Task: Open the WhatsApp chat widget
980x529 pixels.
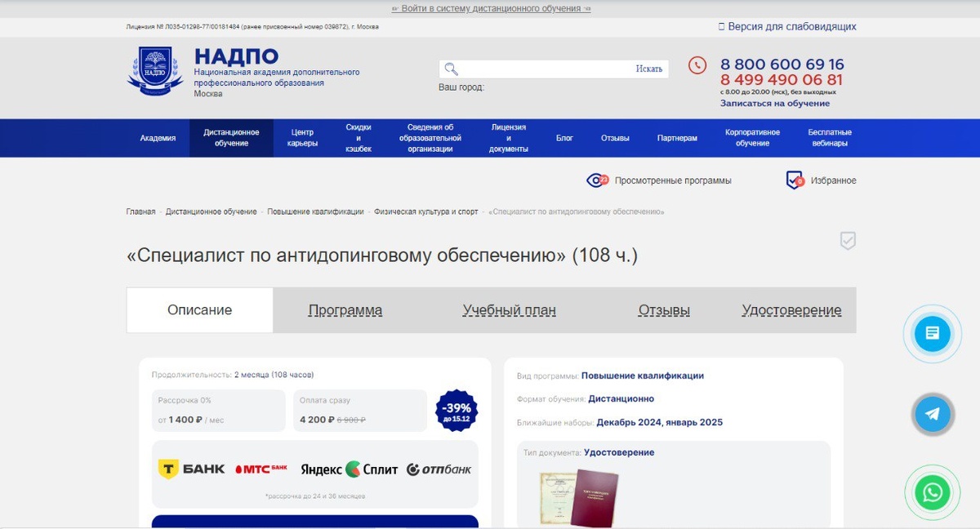Action: (x=932, y=492)
